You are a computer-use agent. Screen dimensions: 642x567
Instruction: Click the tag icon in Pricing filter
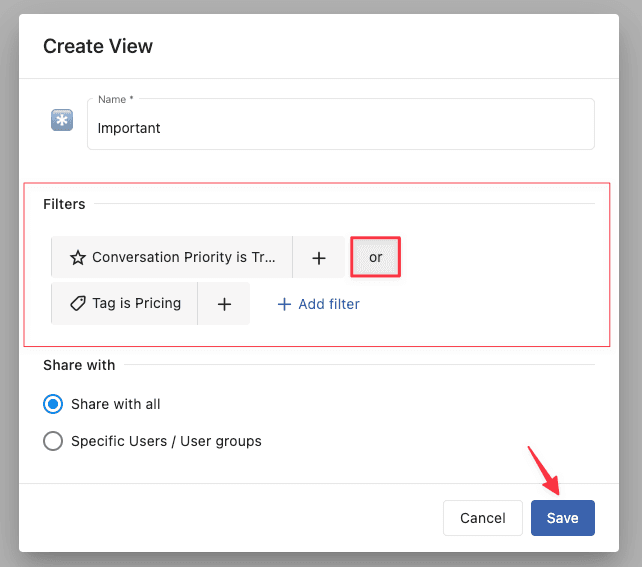(x=77, y=304)
